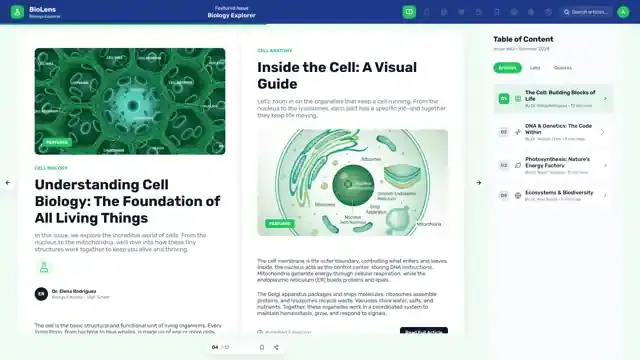Open the user avatar 'A' in header
Image resolution: width=640 pixels, height=360 pixels.
tap(623, 12)
